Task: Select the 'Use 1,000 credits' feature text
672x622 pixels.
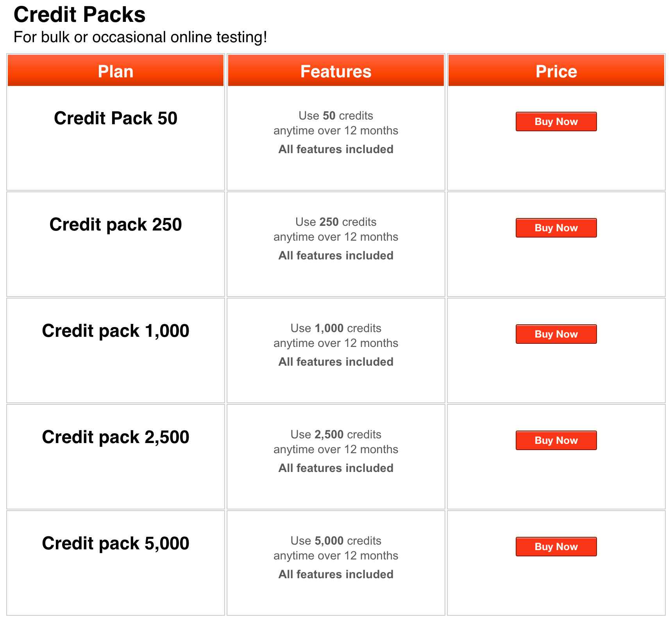Action: 336,328
